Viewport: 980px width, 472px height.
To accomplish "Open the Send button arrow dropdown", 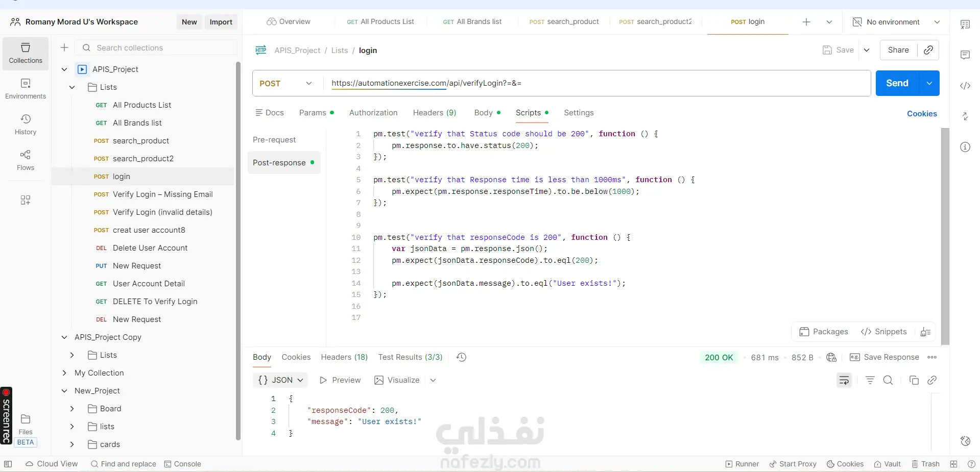I will pyautogui.click(x=929, y=83).
